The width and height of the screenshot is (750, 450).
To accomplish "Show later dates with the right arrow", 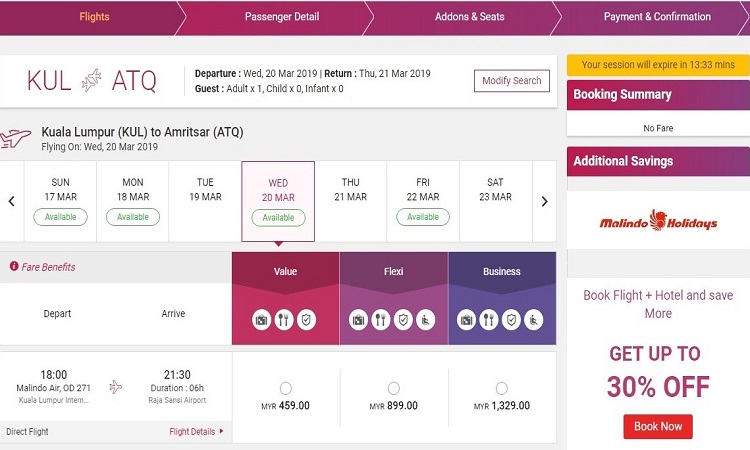I will 545,201.
